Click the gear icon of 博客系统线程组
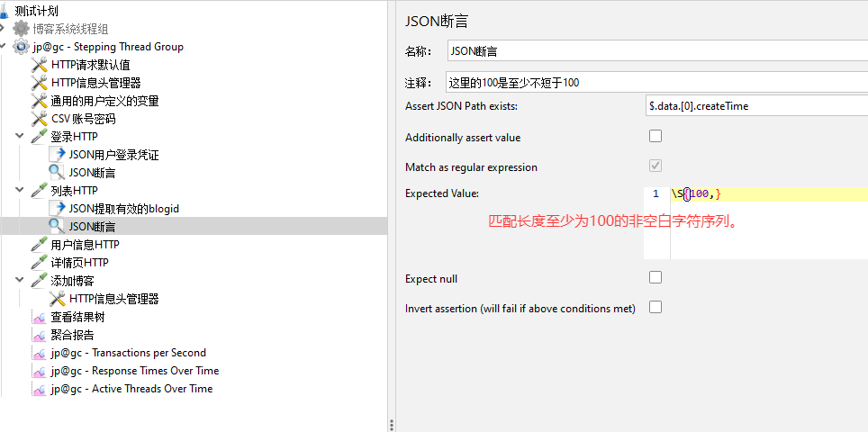The height and width of the screenshot is (432, 868). pos(21,28)
